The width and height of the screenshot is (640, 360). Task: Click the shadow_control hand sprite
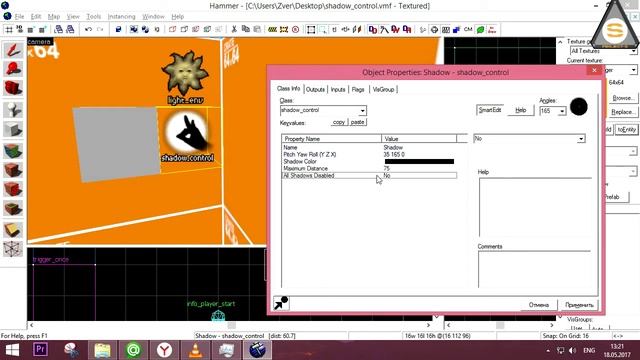click(187, 133)
